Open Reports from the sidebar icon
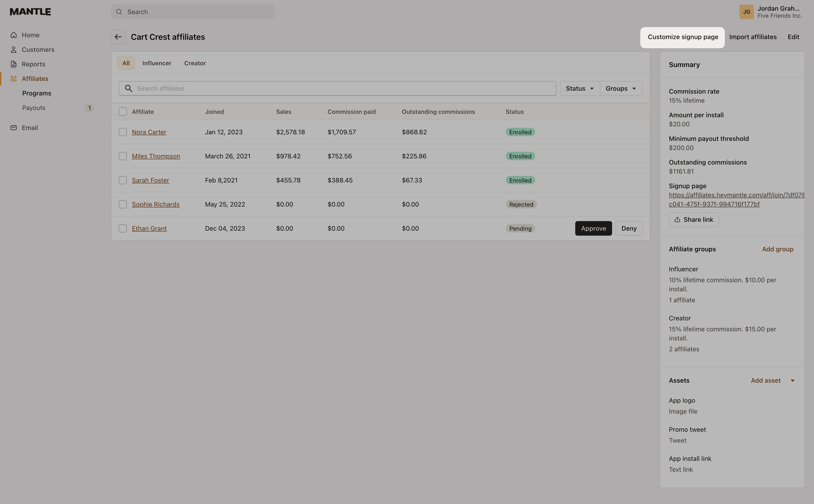Viewport: 814px width, 504px height. [14, 64]
